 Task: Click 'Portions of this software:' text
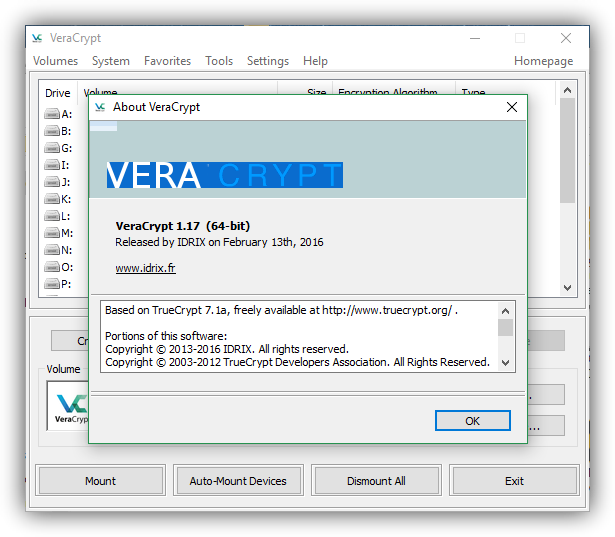(166, 336)
